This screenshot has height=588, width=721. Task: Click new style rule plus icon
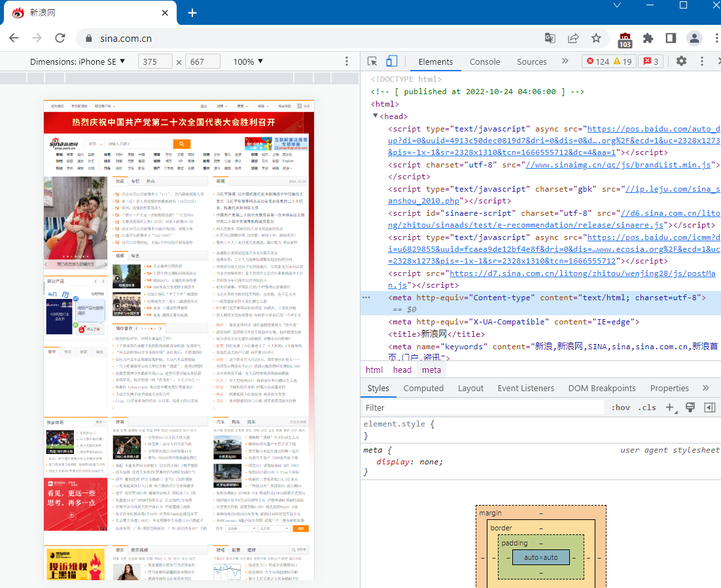(x=671, y=407)
